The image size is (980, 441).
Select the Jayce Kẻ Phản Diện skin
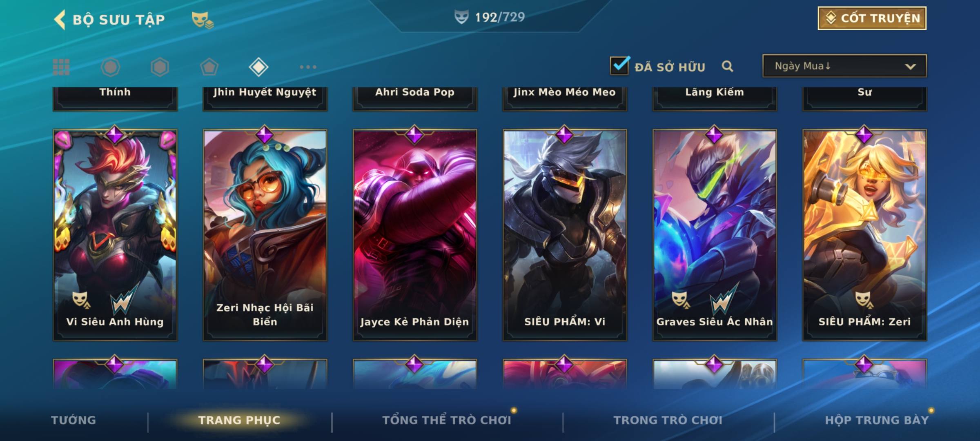[x=415, y=235]
